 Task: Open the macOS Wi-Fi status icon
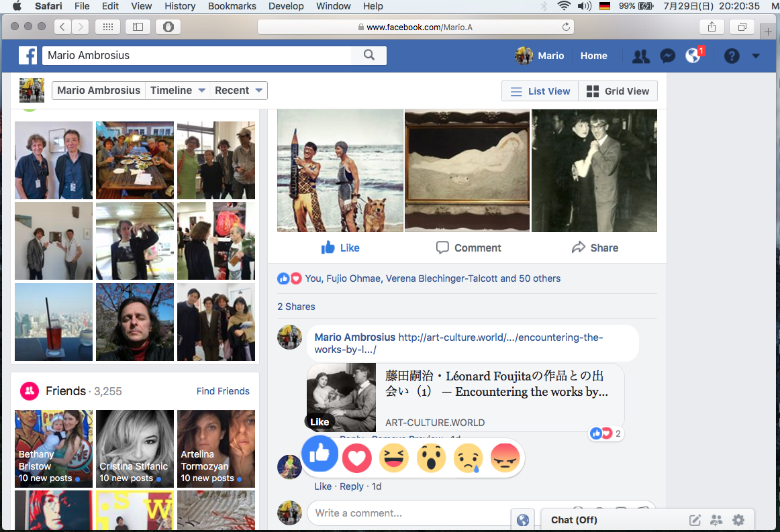point(564,6)
